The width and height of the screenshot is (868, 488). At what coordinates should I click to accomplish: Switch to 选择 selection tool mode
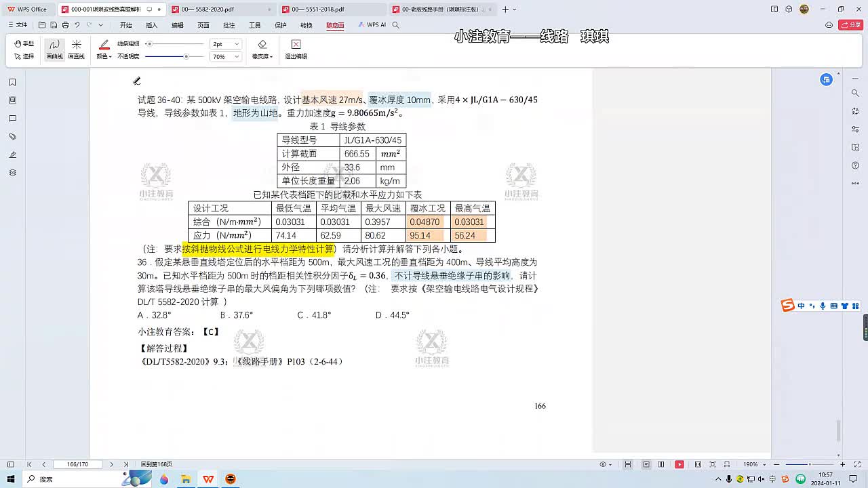tap(24, 56)
